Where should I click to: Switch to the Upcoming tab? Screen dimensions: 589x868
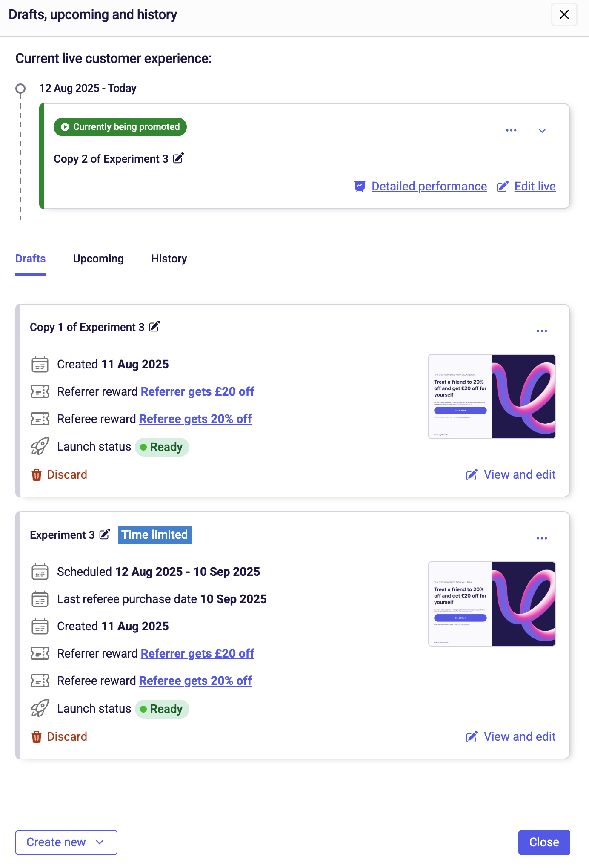point(98,259)
